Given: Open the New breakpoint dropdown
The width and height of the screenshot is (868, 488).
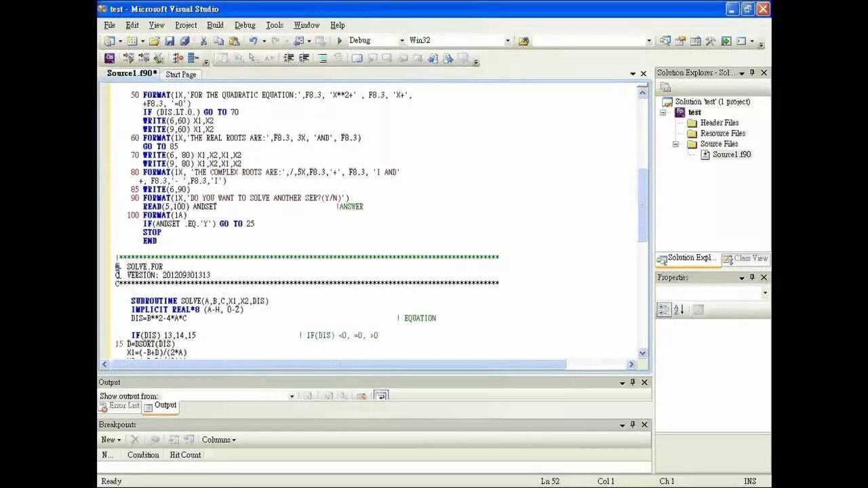Looking at the screenshot, I should [x=111, y=440].
